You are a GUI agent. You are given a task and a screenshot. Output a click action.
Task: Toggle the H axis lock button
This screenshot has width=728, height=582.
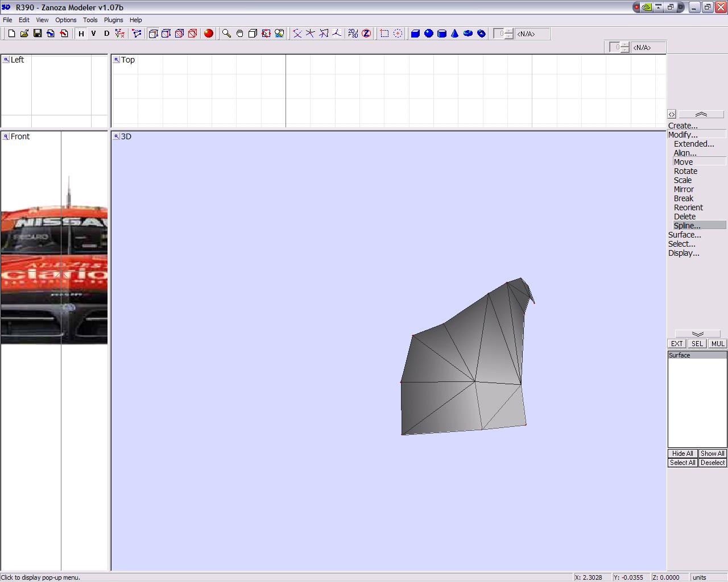[x=81, y=34]
